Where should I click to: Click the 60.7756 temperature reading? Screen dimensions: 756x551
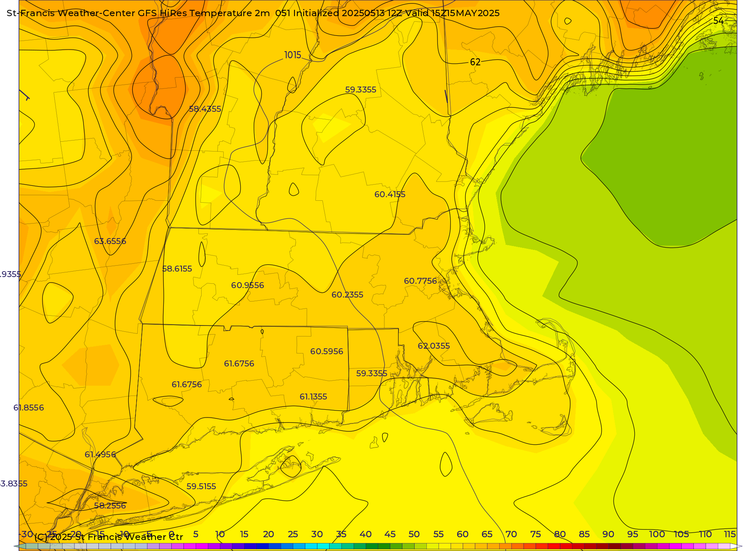421,281
